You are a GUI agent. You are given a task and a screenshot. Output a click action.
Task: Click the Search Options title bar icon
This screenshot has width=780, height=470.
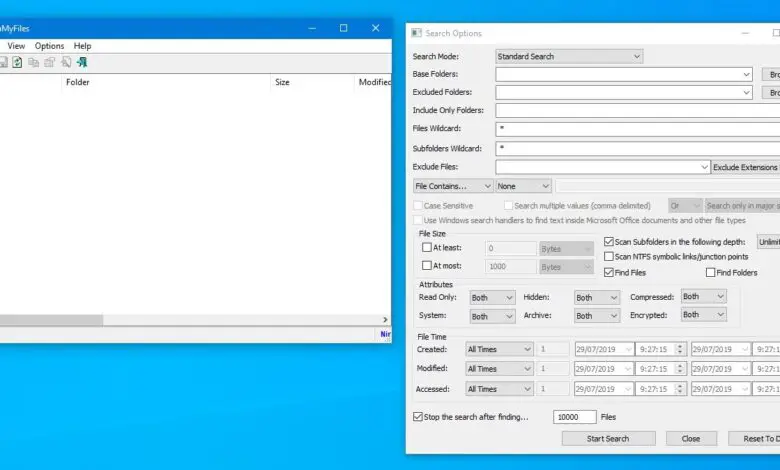pos(416,33)
